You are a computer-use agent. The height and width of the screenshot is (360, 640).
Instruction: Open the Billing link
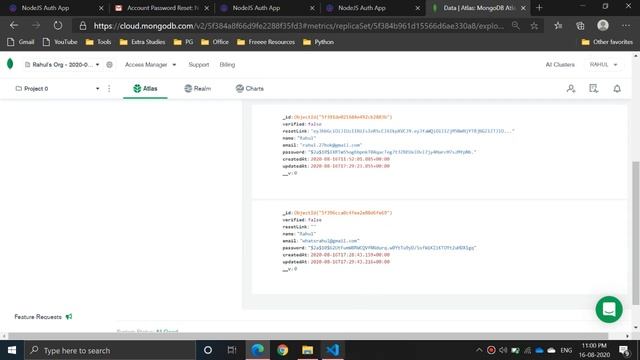tap(227, 64)
